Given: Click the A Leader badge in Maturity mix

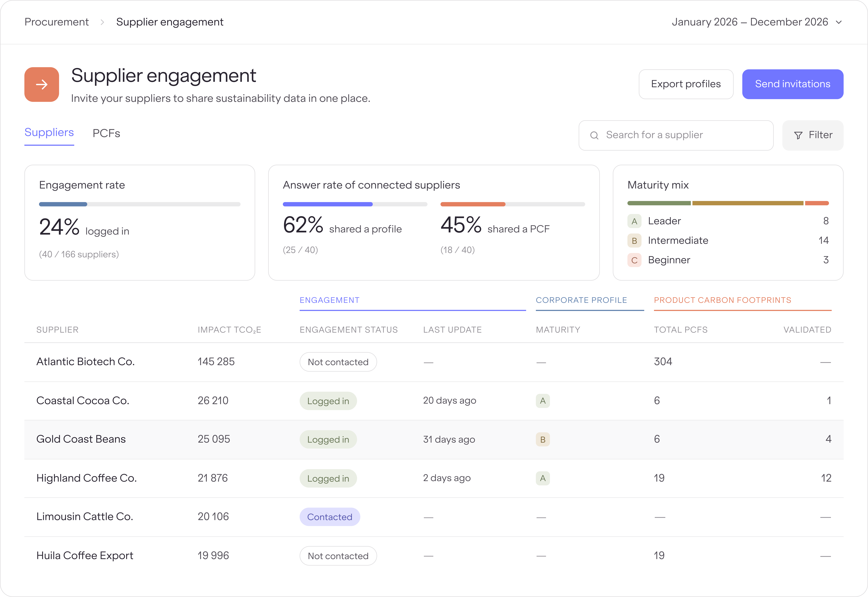Looking at the screenshot, I should (x=634, y=221).
